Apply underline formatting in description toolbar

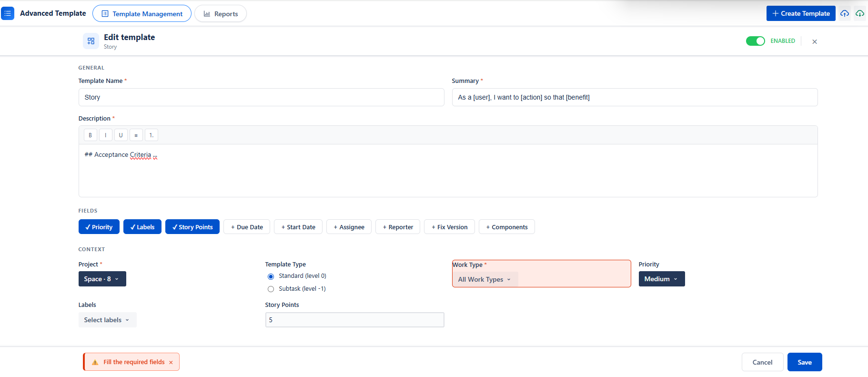(x=121, y=135)
